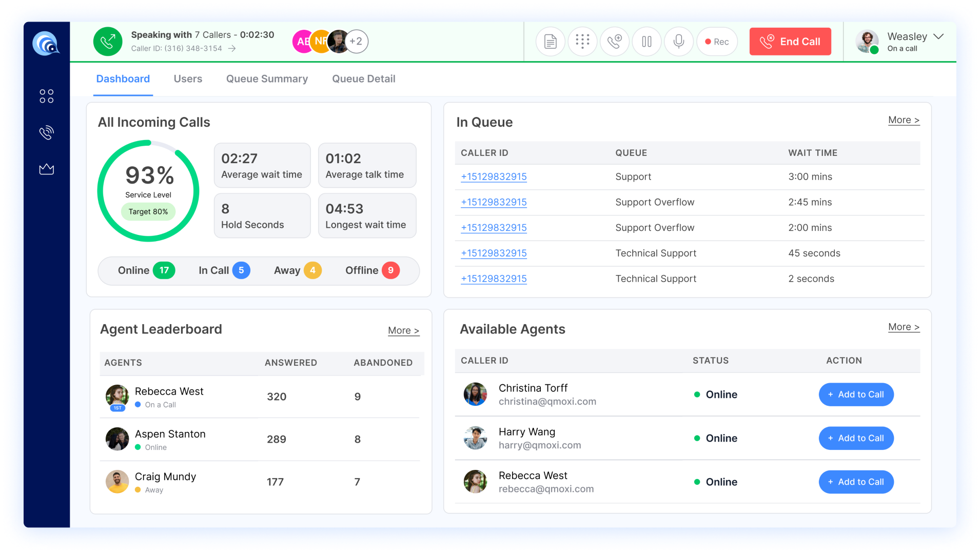The image size is (980, 553).
Task: Select the apps grid icon in sidebar
Action: (x=46, y=95)
